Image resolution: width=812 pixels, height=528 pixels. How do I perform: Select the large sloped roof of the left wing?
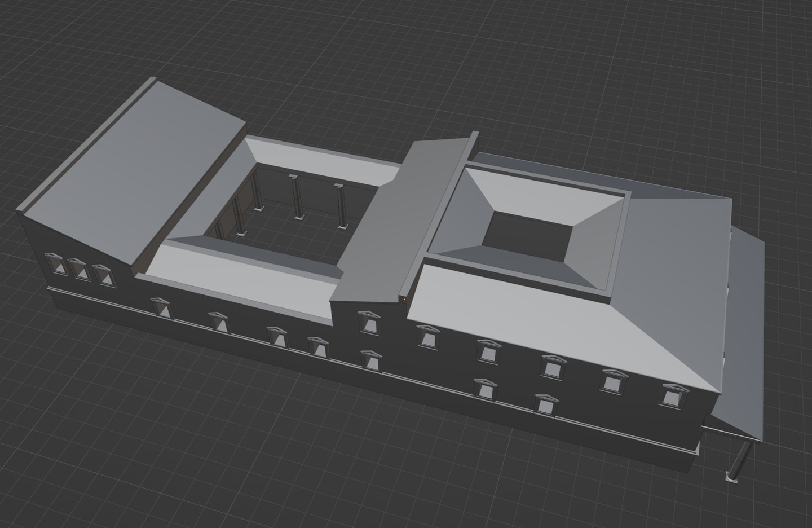pyautogui.click(x=134, y=172)
